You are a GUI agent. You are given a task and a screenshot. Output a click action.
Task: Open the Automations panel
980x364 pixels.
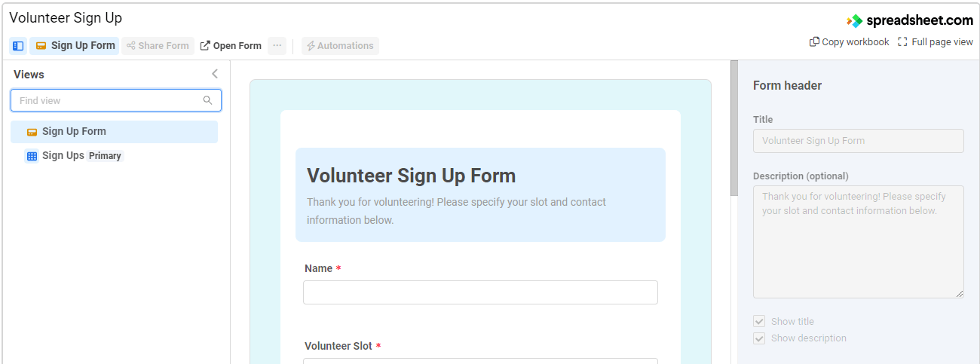[x=340, y=46]
